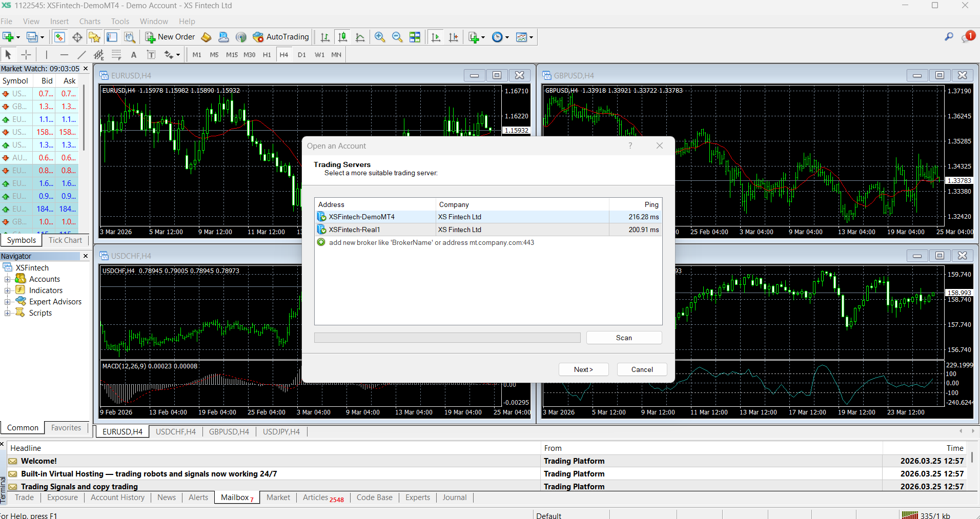
Task: Click the zoom in magnifier icon
Action: pyautogui.click(x=380, y=37)
